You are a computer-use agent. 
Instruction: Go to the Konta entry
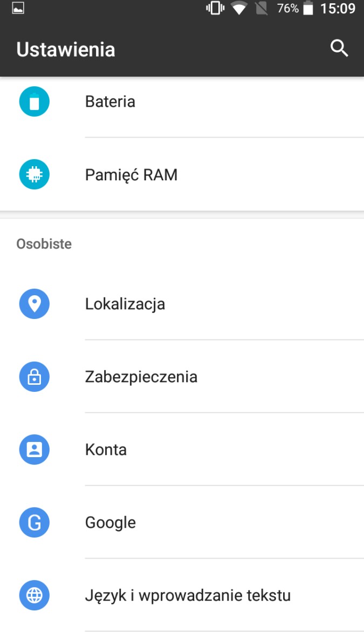[x=182, y=450]
